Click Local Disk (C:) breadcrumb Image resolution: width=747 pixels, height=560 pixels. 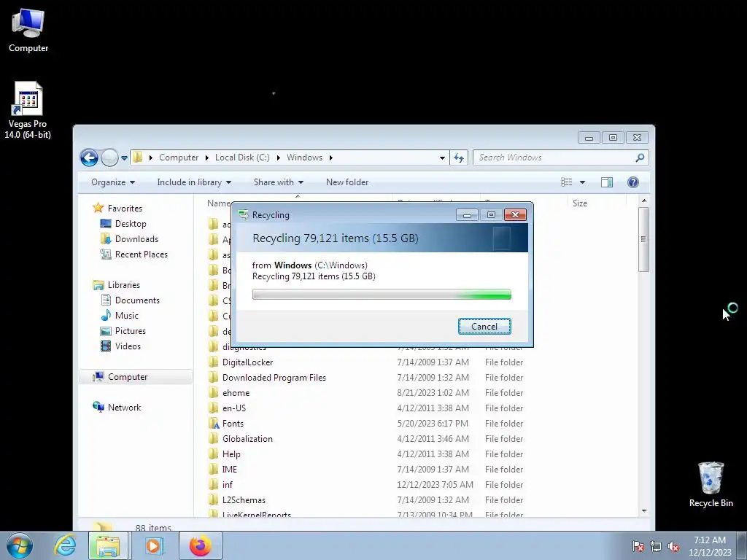coord(242,157)
